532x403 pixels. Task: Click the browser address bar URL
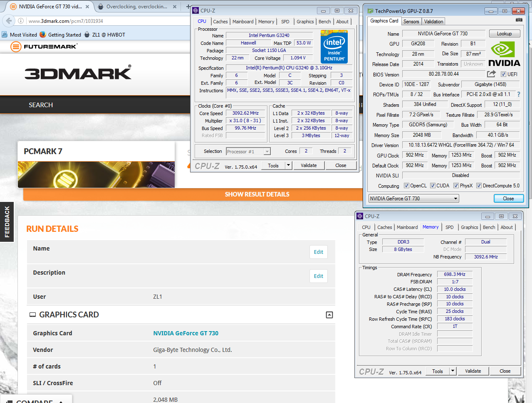tap(66, 21)
